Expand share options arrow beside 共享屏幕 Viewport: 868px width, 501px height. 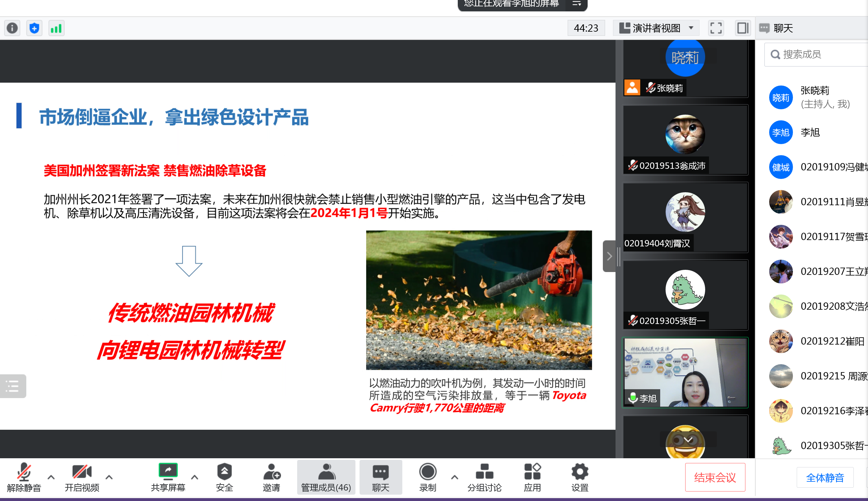(x=195, y=477)
